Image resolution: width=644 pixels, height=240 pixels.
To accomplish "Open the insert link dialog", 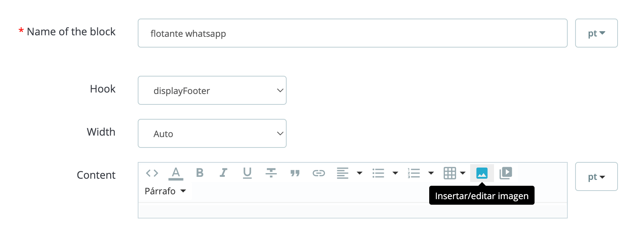I will pos(319,173).
